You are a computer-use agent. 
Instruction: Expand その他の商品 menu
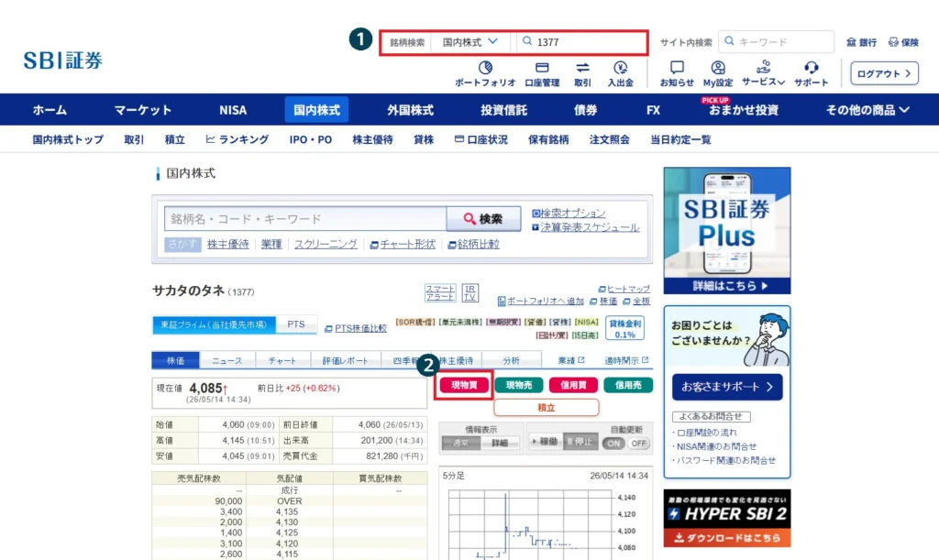pos(867,109)
